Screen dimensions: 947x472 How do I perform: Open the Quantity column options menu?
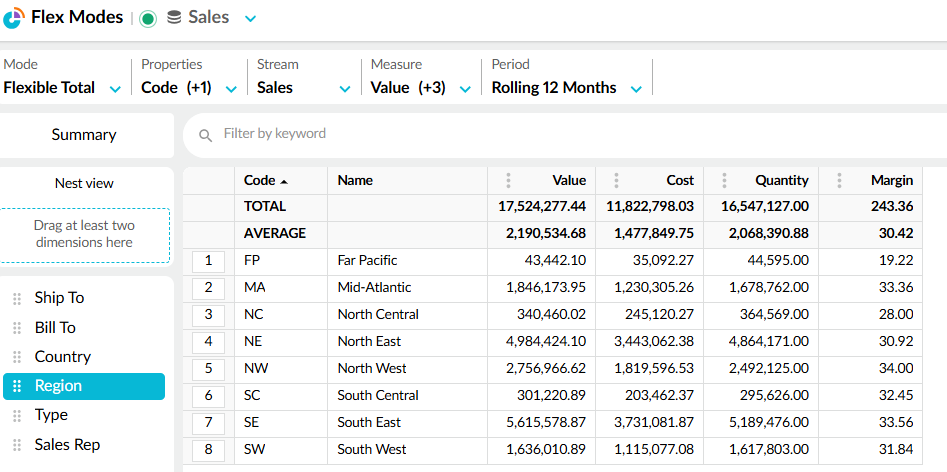click(x=724, y=181)
